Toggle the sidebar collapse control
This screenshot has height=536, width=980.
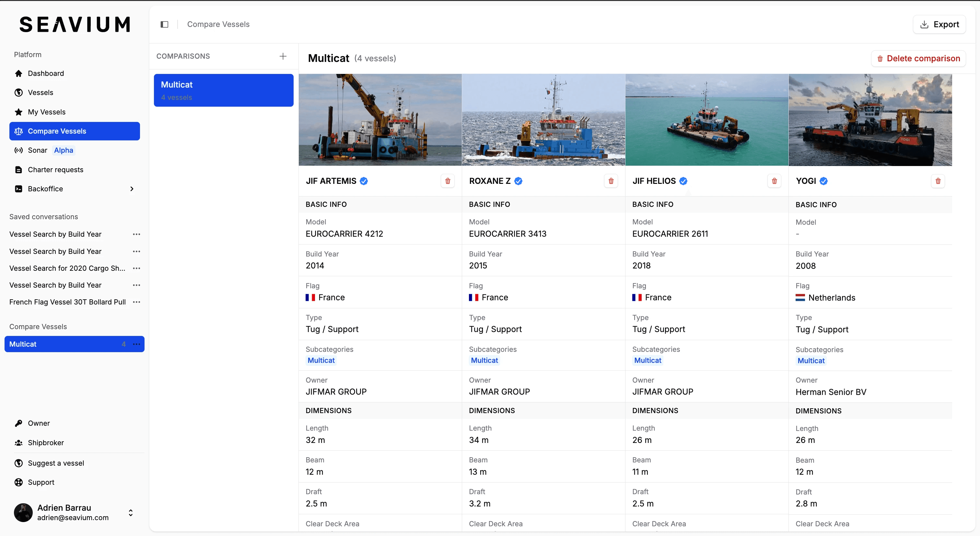164,24
